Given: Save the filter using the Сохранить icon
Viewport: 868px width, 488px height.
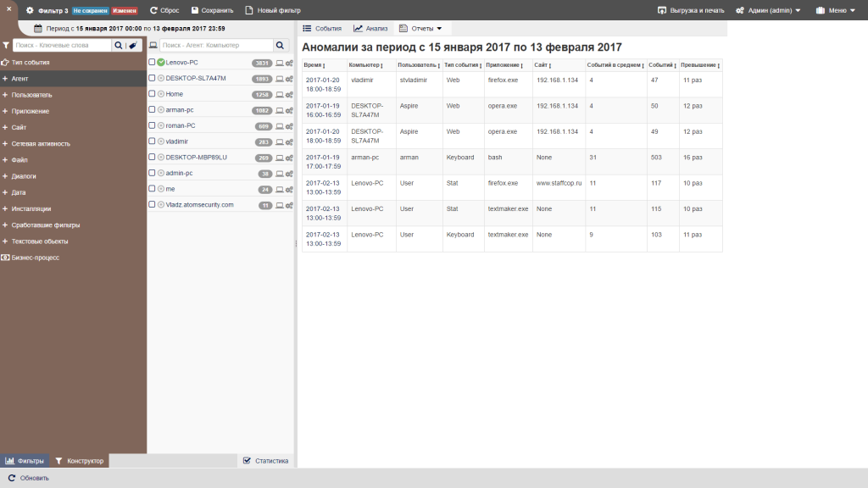Looking at the screenshot, I should click(196, 10).
